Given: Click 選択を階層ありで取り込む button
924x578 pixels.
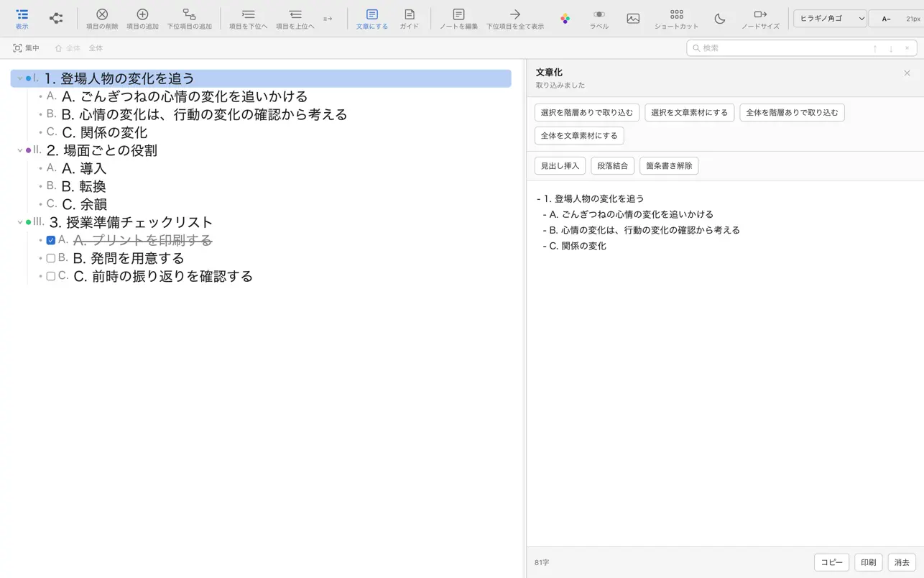Looking at the screenshot, I should coord(587,113).
